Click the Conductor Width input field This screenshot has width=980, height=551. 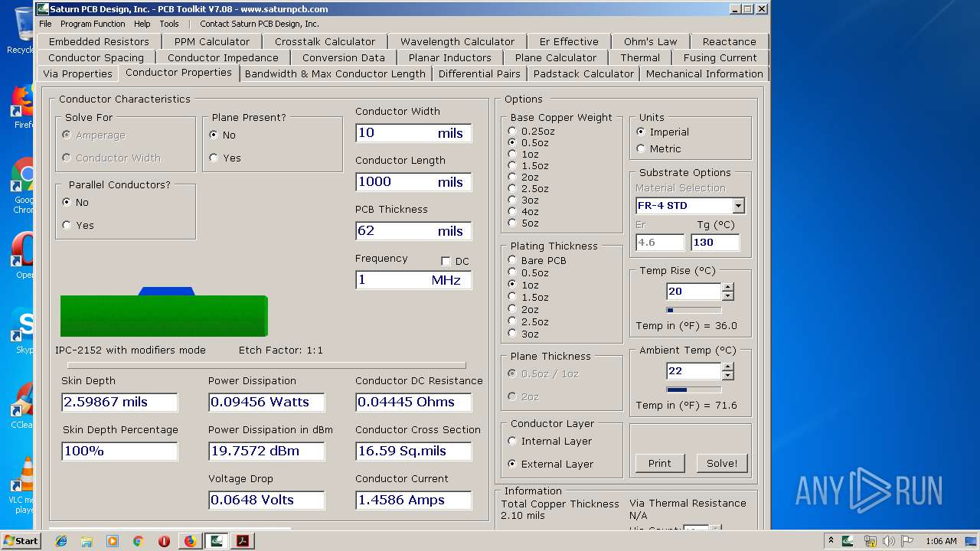(x=413, y=133)
